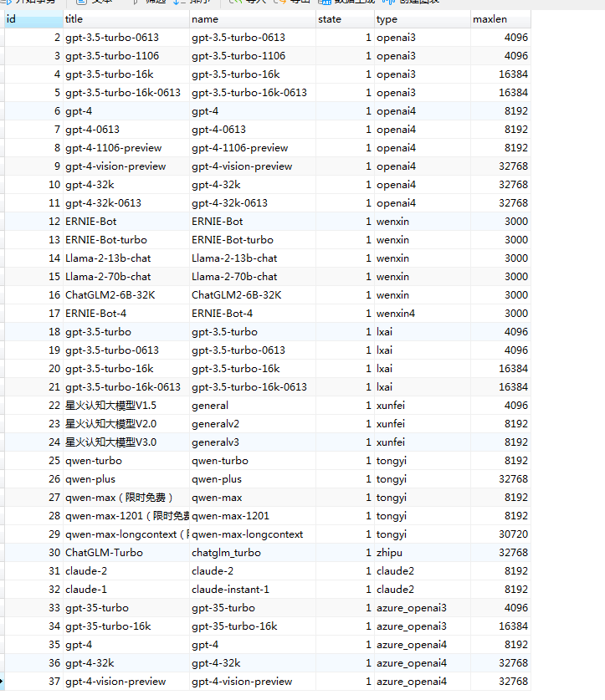Click the type column header
The height and width of the screenshot is (700, 605).
click(423, 19)
